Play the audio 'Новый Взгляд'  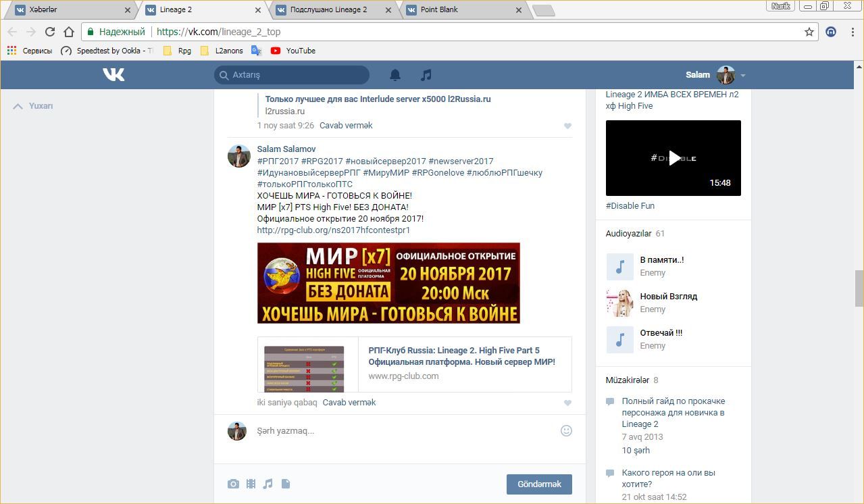tap(619, 303)
